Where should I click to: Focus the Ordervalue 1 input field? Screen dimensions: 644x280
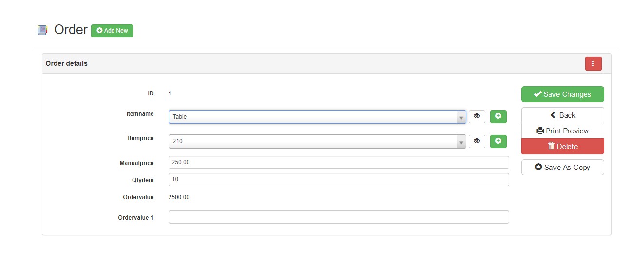[339, 217]
